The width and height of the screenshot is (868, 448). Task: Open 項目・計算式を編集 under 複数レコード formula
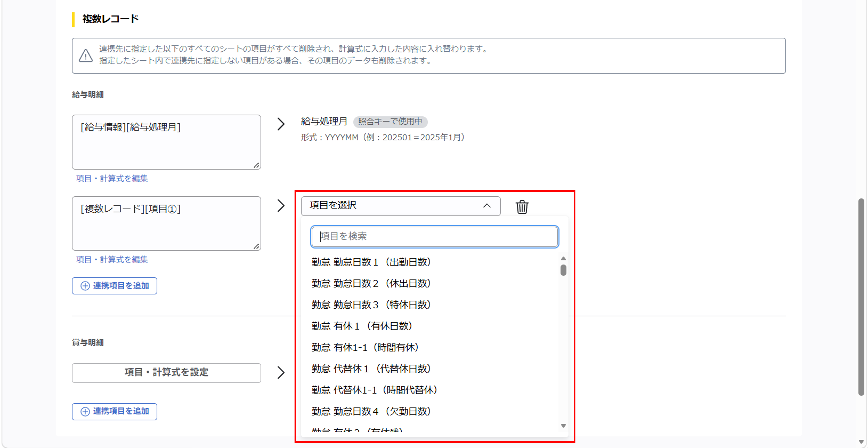point(112,259)
